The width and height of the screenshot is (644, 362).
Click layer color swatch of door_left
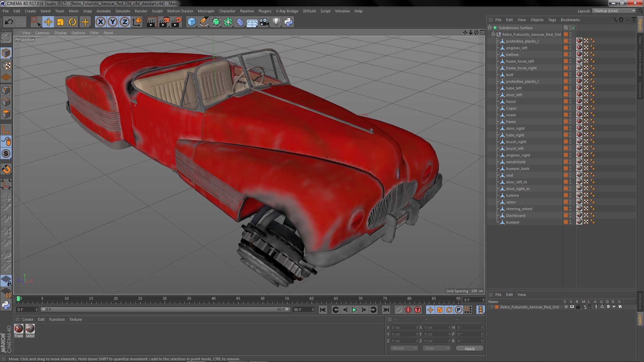click(x=566, y=95)
